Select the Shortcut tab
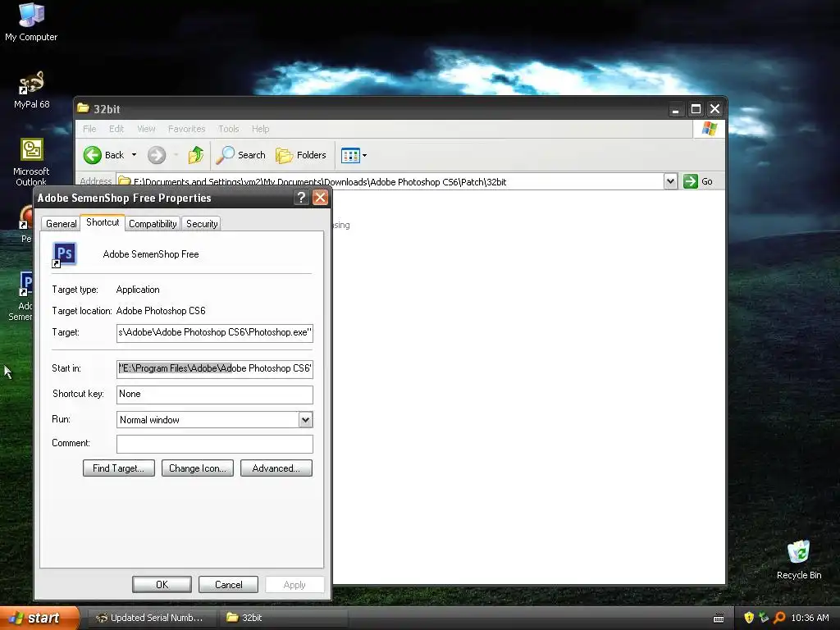This screenshot has width=840, height=630. [103, 222]
